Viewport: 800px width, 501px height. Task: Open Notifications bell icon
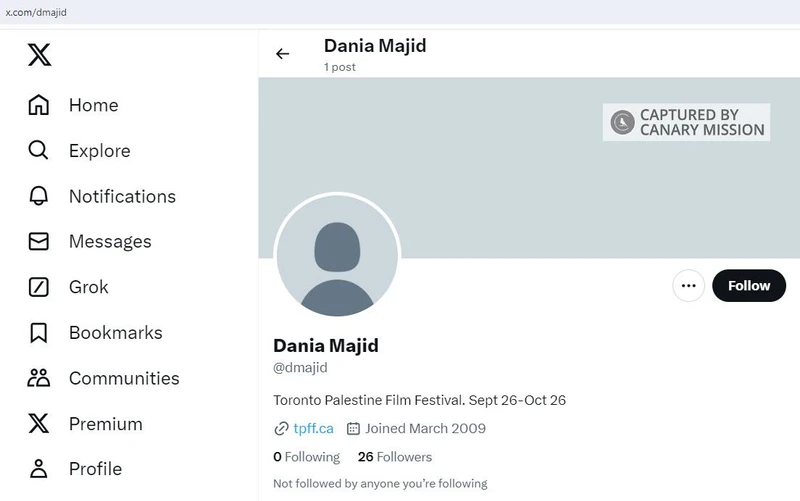coord(39,196)
